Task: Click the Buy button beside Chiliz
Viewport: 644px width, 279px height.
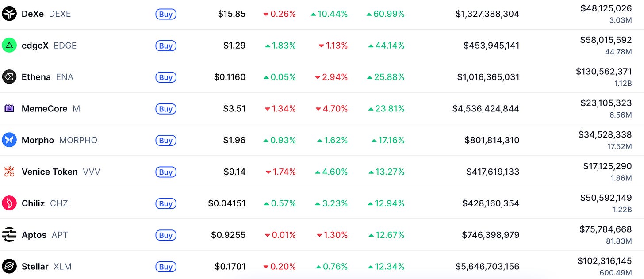Action: pos(166,204)
